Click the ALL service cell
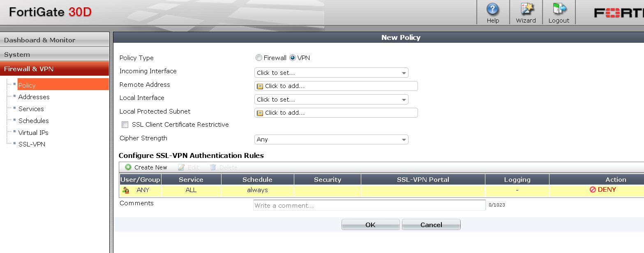The height and width of the screenshot is (253, 644). (191, 190)
